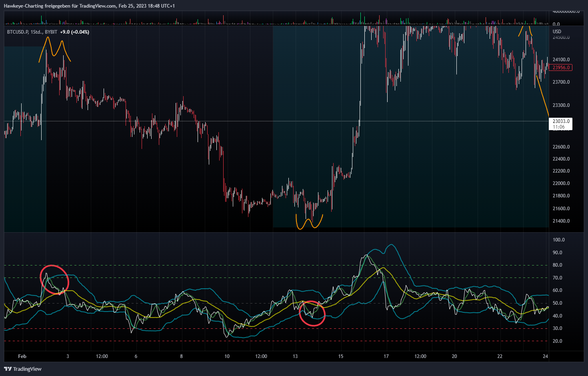
Task: Click the 22000.0 price axis label
Action: [x=561, y=183]
